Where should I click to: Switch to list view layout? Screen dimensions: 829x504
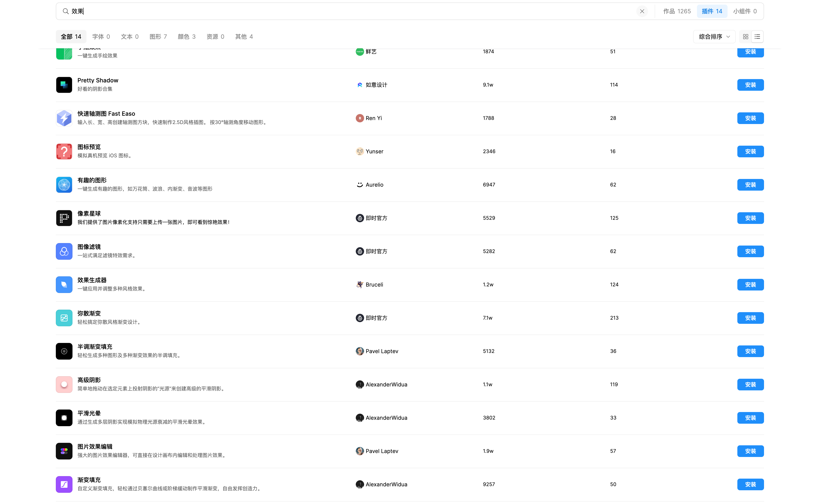point(757,37)
